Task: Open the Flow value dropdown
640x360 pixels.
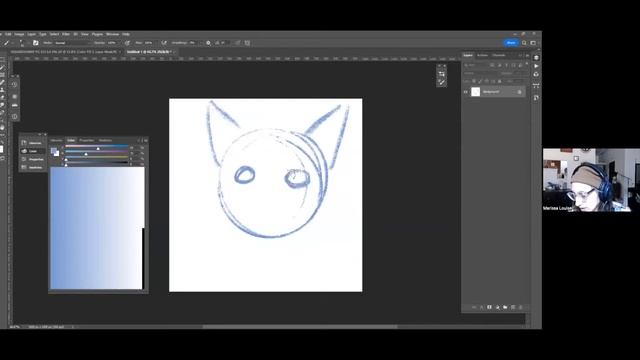Action: [149, 43]
